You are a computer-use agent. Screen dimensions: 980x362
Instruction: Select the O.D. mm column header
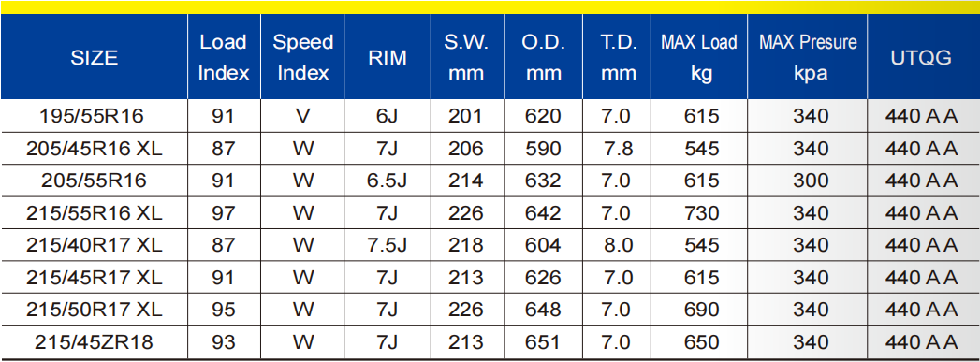(x=543, y=57)
